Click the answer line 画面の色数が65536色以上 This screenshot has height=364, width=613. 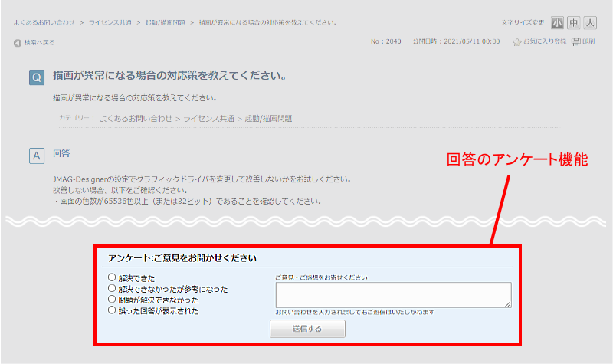[187, 201]
